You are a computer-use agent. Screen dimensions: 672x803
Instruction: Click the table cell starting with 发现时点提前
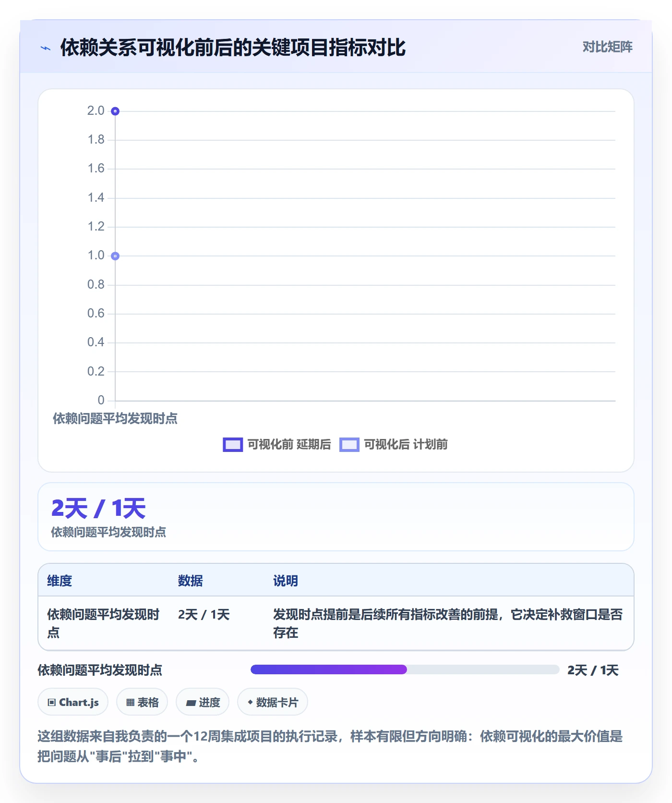[x=448, y=623]
